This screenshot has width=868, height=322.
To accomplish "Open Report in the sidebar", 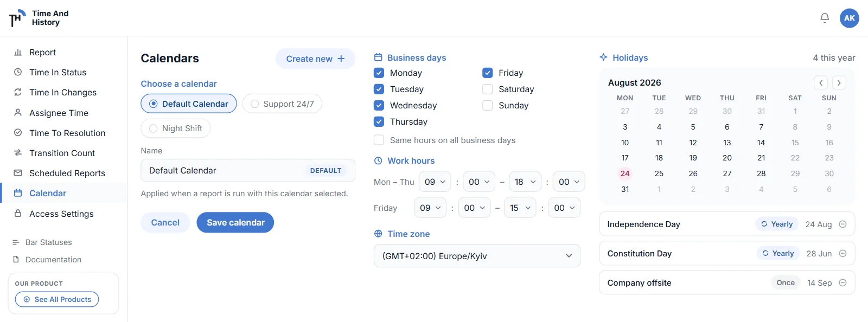I will [63, 52].
